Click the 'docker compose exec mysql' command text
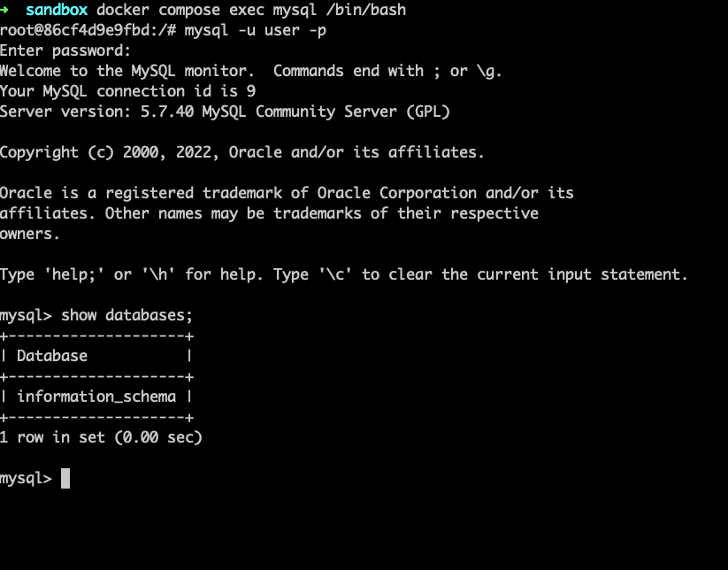Image resolution: width=728 pixels, height=570 pixels. [206, 10]
